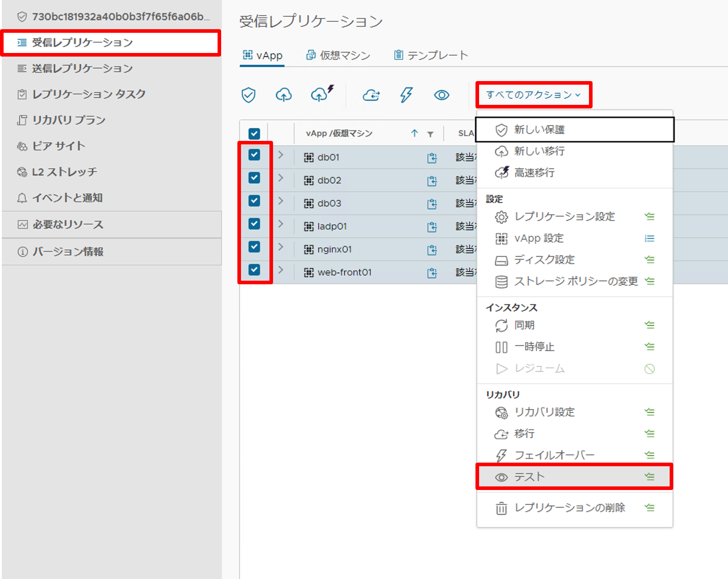Viewport: 728px width, 579px height.
Task: Select the 新しい保護 shield icon in toolbar
Action: coord(248,95)
